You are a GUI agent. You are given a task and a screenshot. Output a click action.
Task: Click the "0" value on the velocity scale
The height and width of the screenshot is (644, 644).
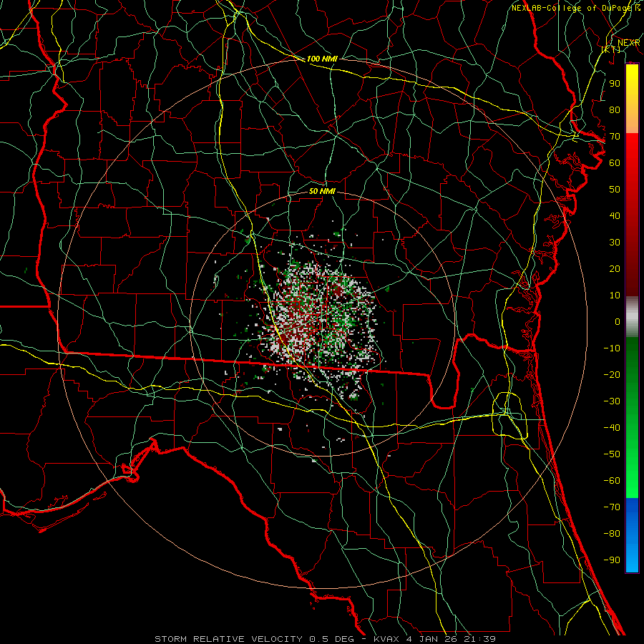618,321
